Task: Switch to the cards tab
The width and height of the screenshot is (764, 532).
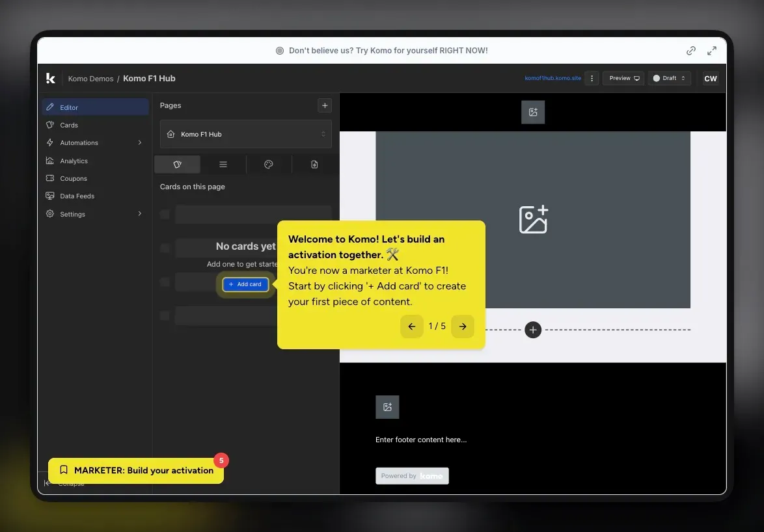Action: tap(177, 165)
